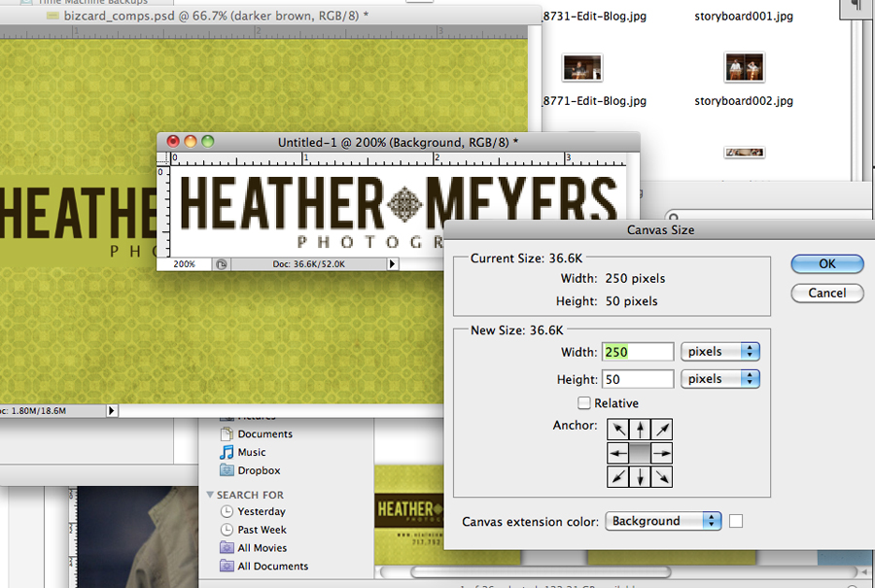Open Canvas extension color dropdown

pyautogui.click(x=663, y=521)
